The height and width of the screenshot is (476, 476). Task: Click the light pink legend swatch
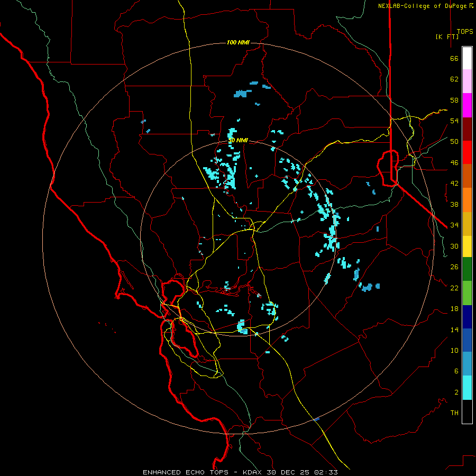click(467, 81)
